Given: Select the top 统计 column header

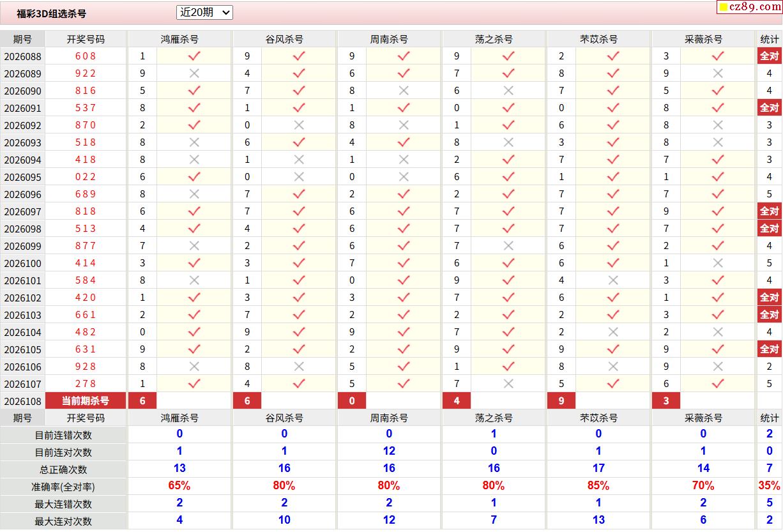Looking at the screenshot, I should pyautogui.click(x=769, y=39).
